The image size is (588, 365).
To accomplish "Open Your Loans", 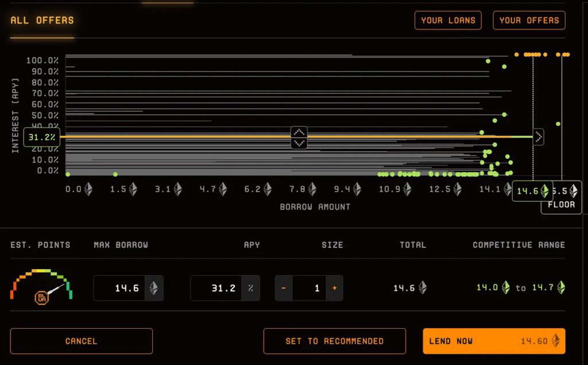I will pos(448,20).
